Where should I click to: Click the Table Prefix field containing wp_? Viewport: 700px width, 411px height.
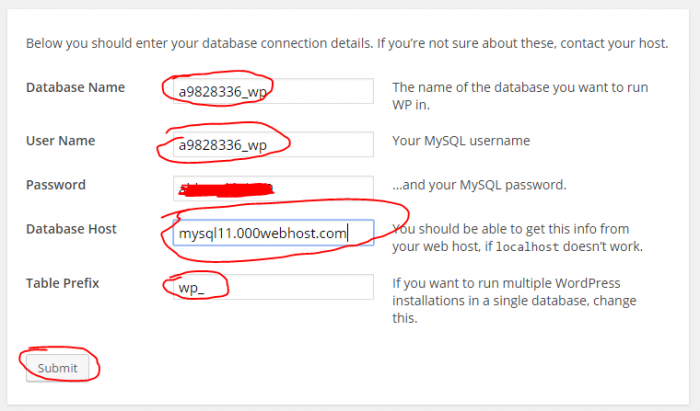(268, 287)
